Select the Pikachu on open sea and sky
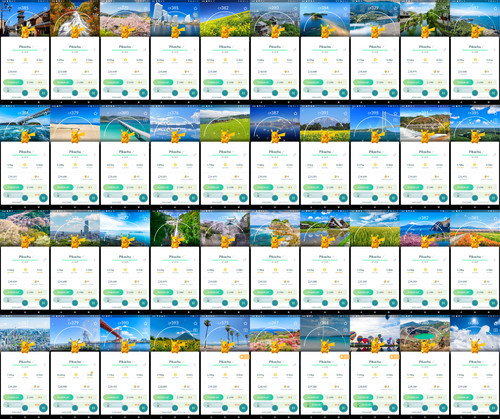 pyautogui.click(x=125, y=241)
